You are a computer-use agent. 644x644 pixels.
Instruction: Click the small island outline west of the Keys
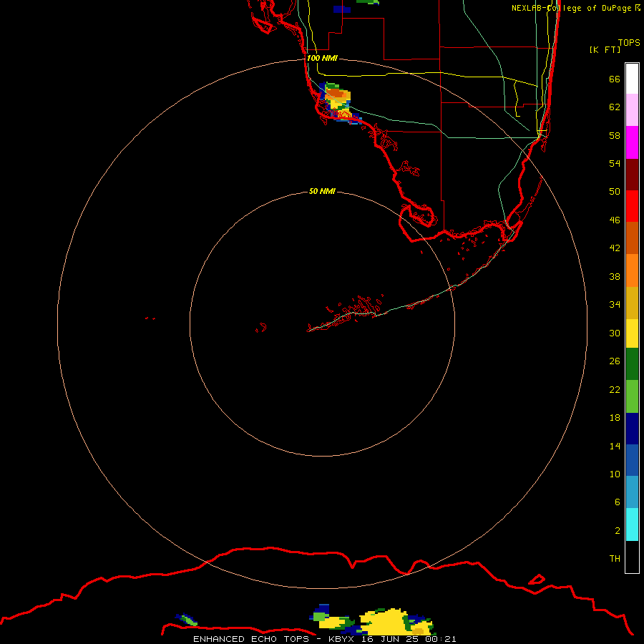pos(261,328)
